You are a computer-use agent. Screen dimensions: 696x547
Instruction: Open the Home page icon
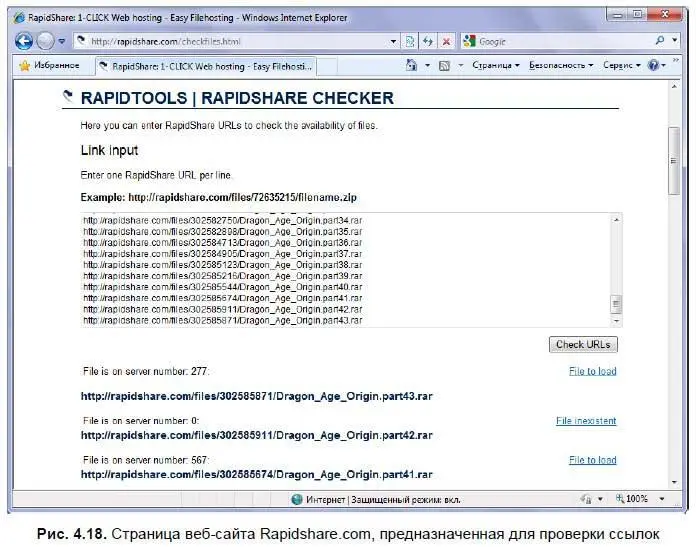point(411,65)
